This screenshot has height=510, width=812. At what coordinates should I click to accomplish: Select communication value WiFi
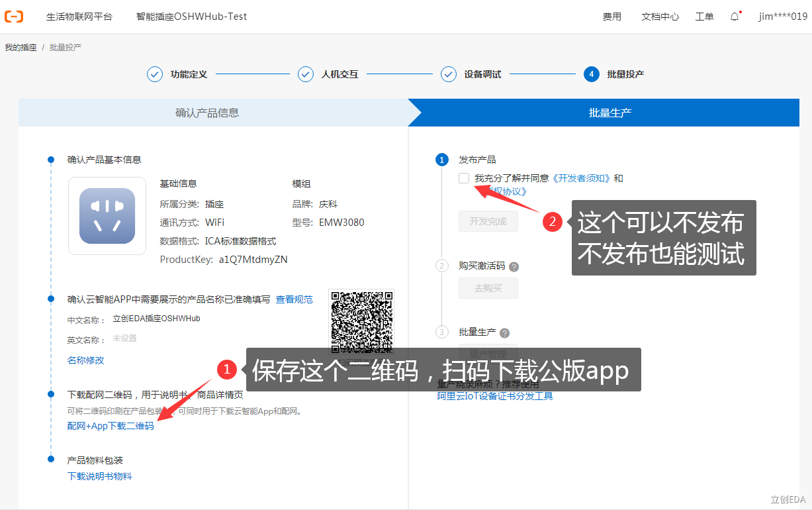(x=214, y=223)
